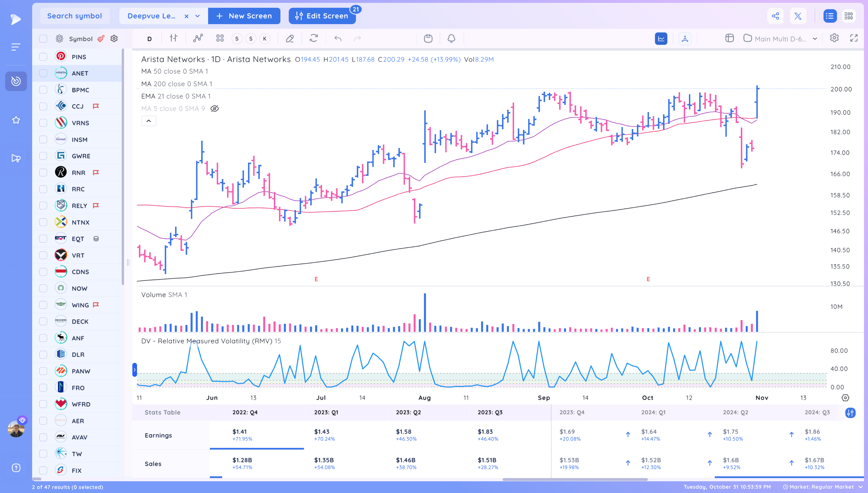Open the Main Multi D-6 layout dropdown

pyautogui.click(x=815, y=39)
